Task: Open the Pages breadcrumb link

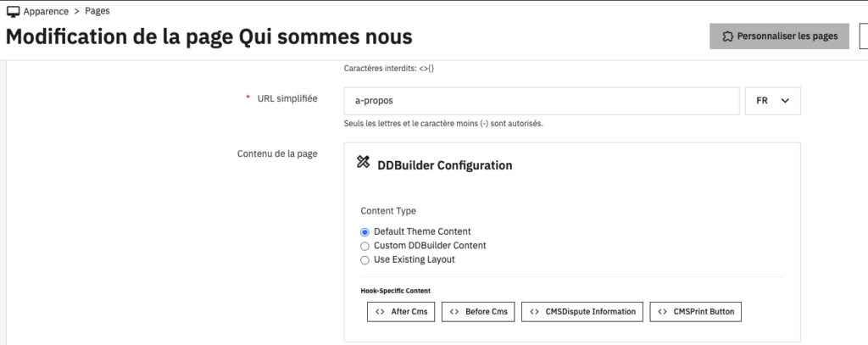Action: 97,12
